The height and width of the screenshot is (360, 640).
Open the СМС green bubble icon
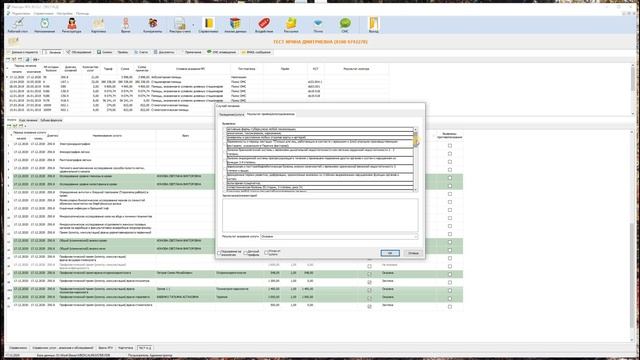coord(345,25)
